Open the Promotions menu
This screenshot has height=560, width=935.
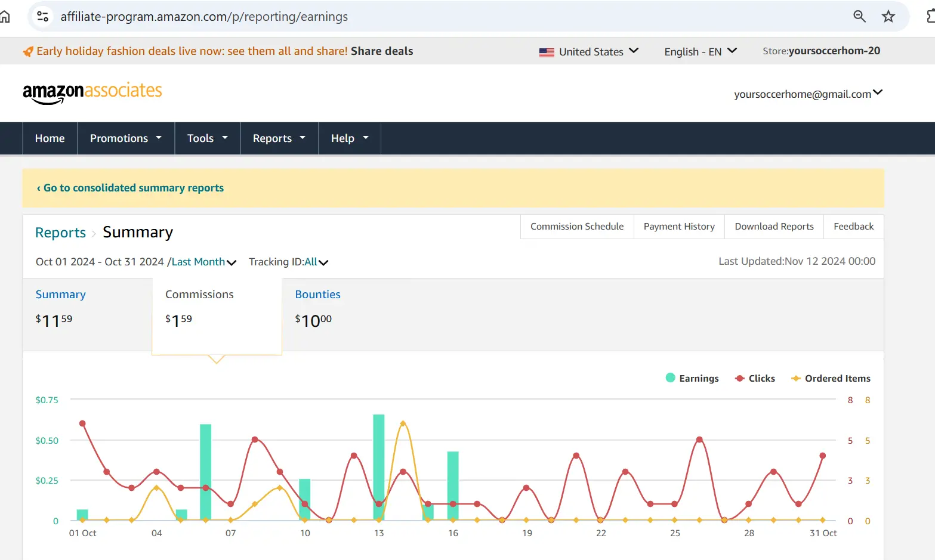pos(126,138)
